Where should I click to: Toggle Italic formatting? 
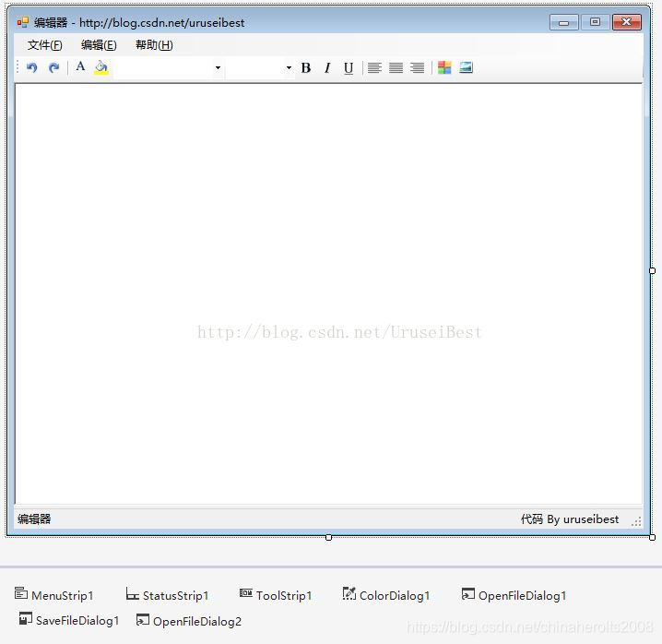coord(327,68)
